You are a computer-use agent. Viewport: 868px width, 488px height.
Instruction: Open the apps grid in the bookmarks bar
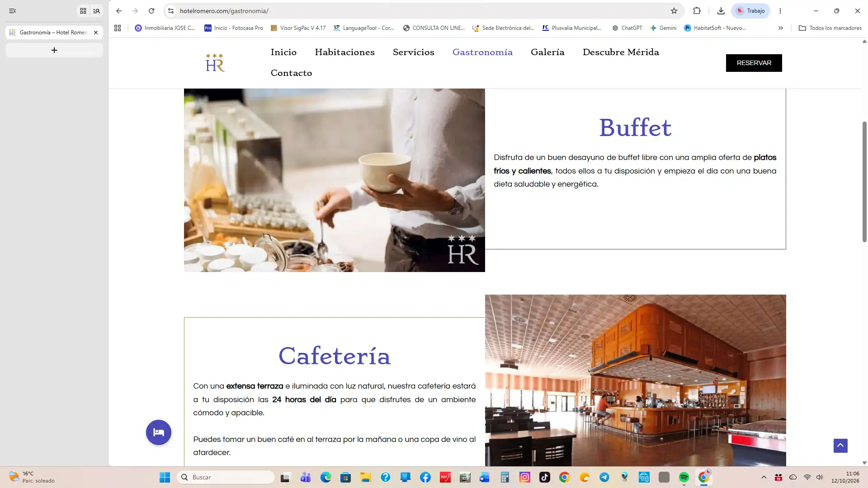(x=118, y=28)
